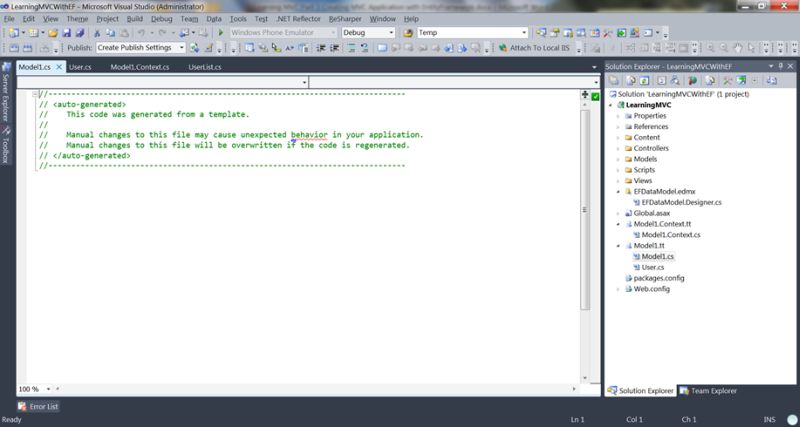
Task: Select packages.config in Solution Explorer
Action: tap(659, 279)
